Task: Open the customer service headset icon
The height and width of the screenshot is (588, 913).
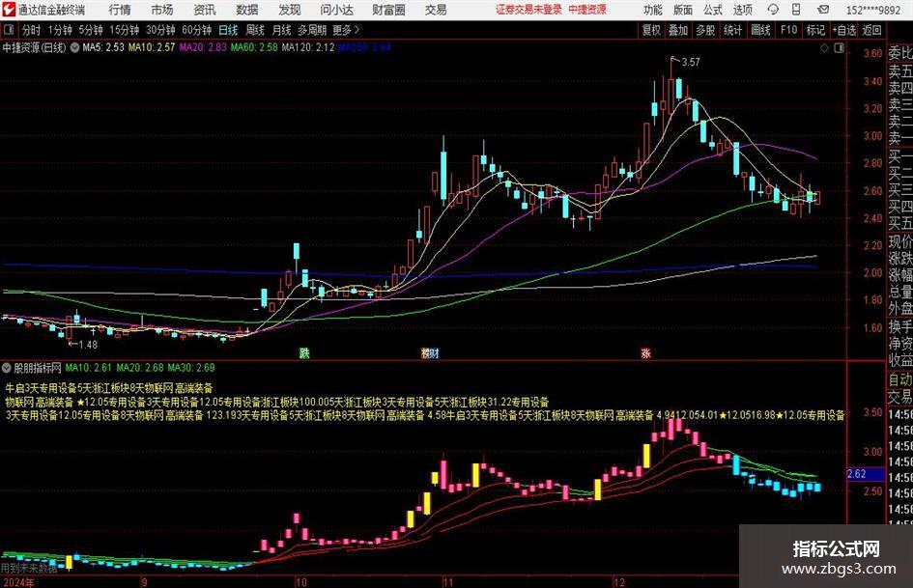Action: point(773,10)
